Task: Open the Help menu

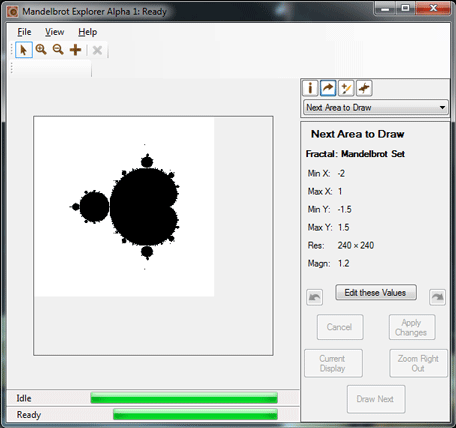Action: click(88, 32)
